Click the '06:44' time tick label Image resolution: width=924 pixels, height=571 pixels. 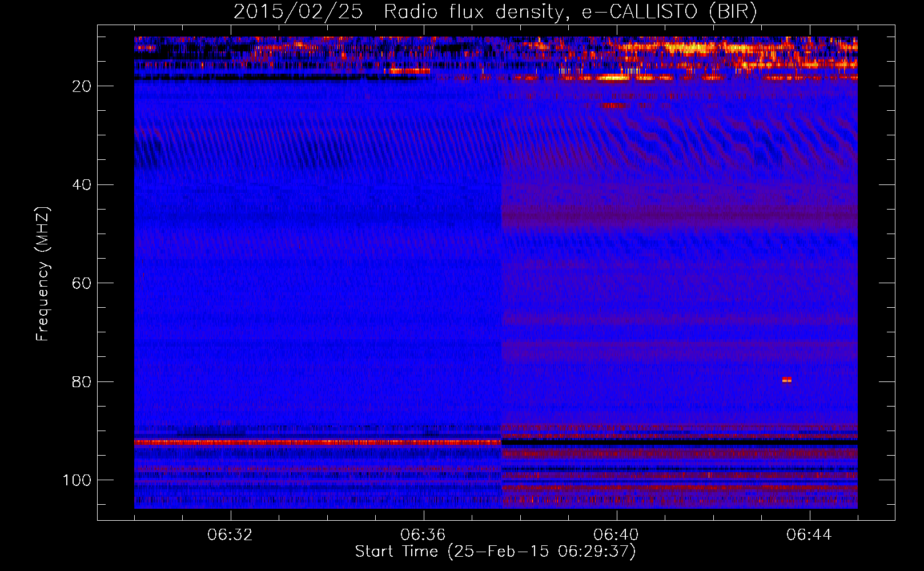[x=809, y=535]
